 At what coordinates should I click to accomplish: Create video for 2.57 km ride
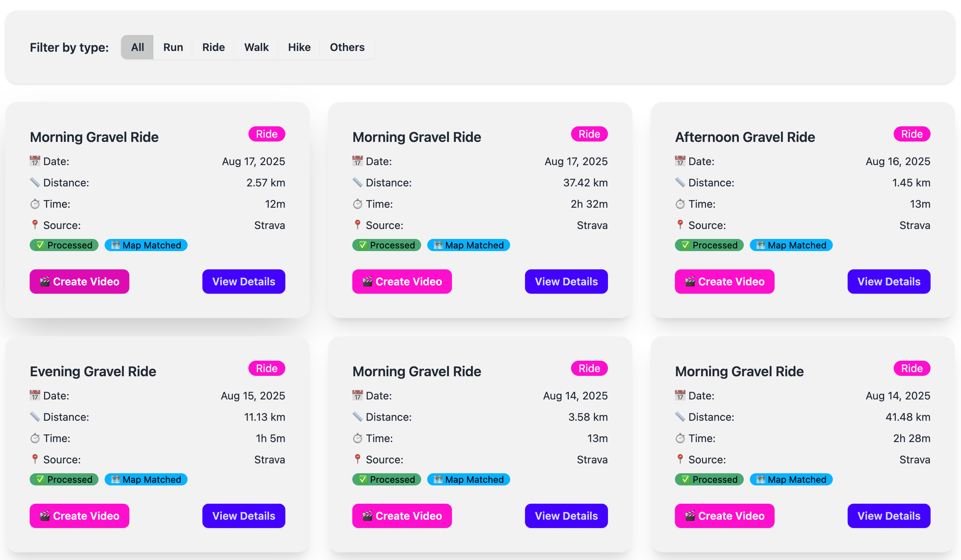point(79,282)
